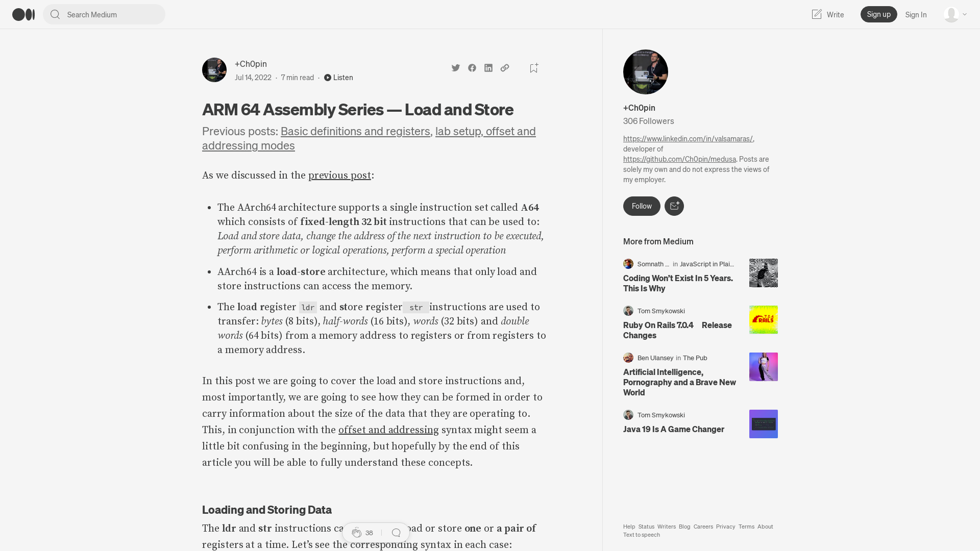Click the search magnifier icon
This screenshot has height=551, width=980.
[x=55, y=14]
